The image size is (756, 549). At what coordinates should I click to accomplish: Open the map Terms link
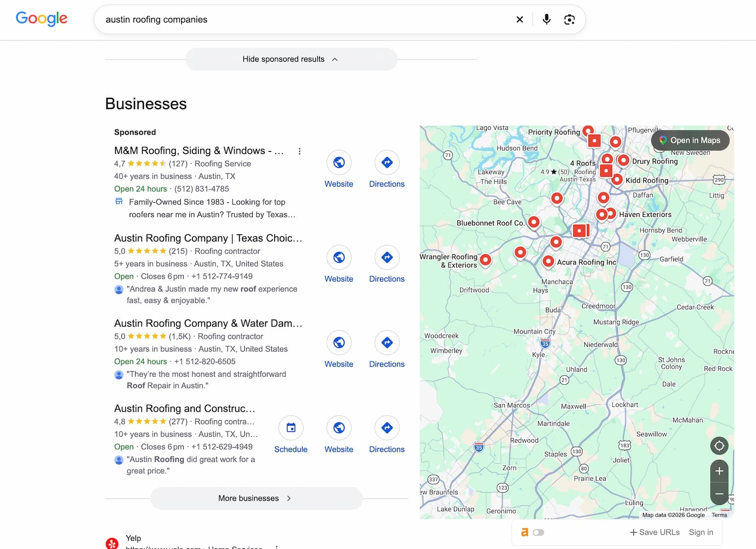pyautogui.click(x=719, y=515)
